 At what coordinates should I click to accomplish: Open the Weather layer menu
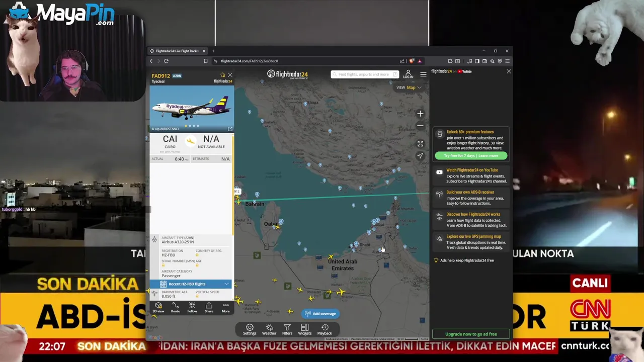pos(269,329)
